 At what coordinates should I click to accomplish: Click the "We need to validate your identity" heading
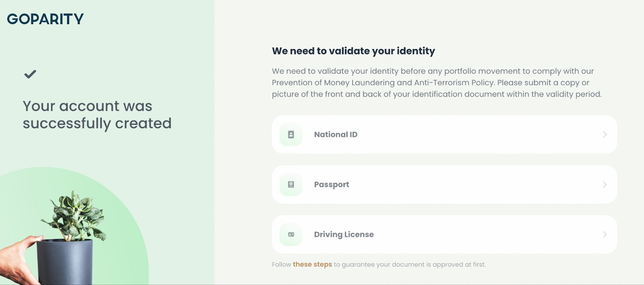(353, 51)
